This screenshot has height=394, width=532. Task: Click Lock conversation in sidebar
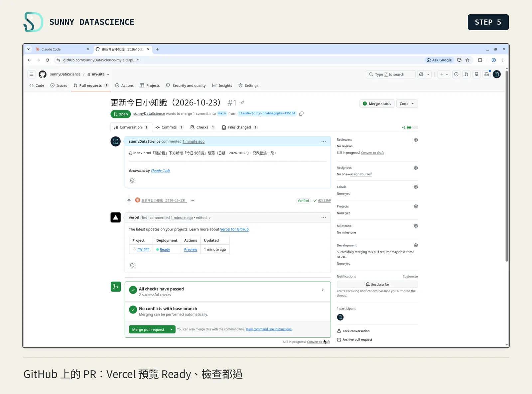353,331
